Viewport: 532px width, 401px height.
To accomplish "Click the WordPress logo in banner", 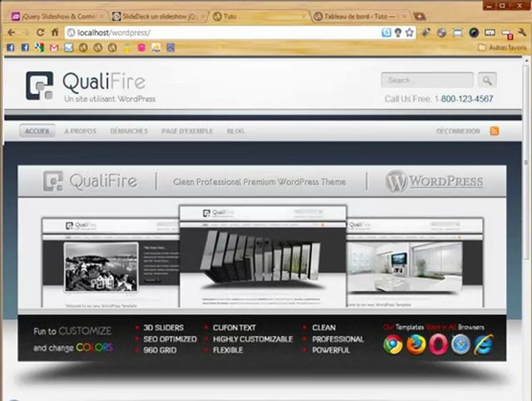I will coord(435,181).
